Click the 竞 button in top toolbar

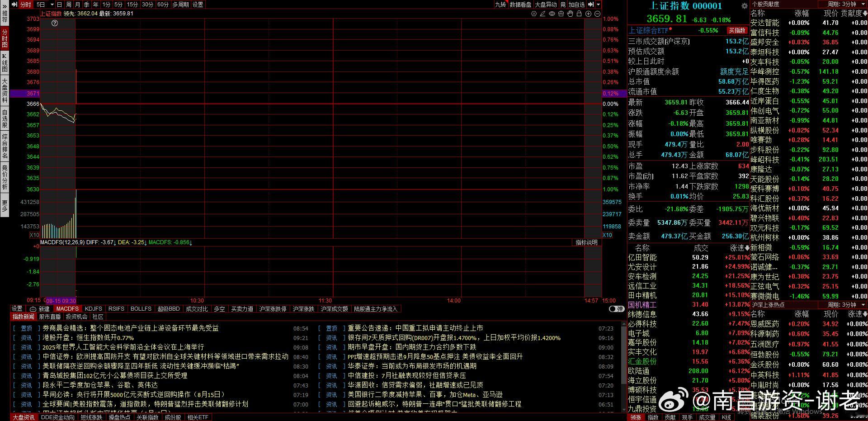click(563, 5)
